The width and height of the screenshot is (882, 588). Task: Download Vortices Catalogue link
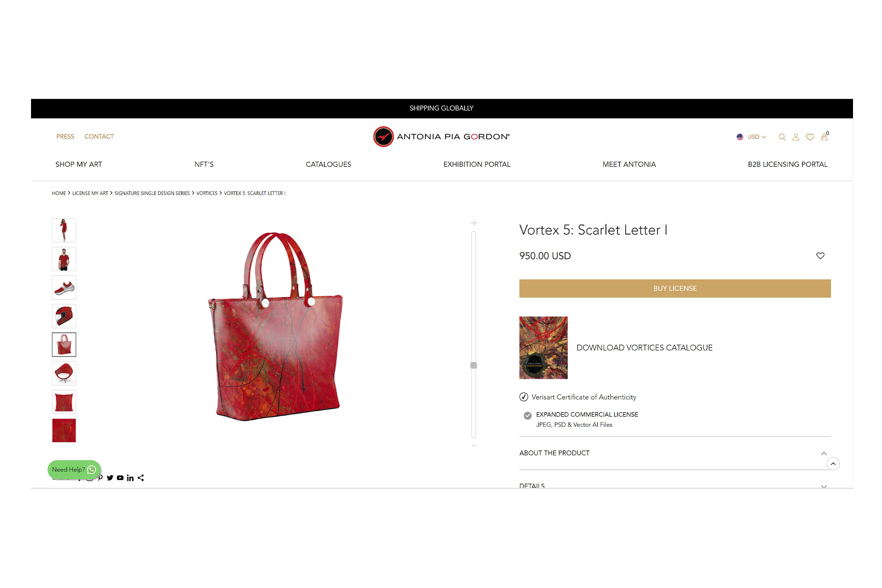click(x=644, y=347)
